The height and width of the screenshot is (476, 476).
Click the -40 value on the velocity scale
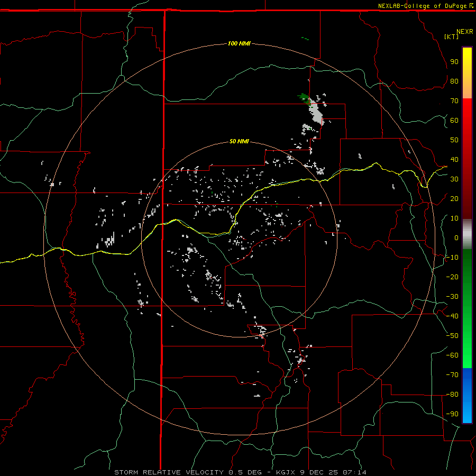452,316
